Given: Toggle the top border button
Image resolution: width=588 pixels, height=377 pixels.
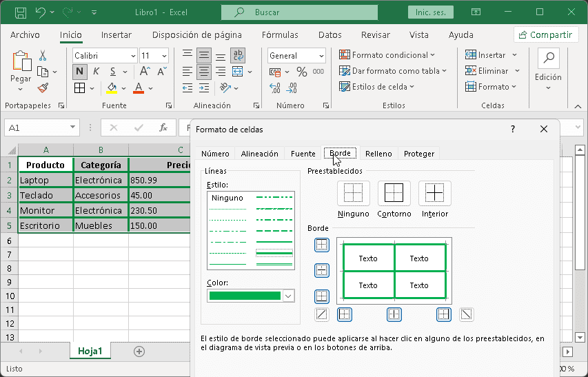Looking at the screenshot, I should 321,245.
